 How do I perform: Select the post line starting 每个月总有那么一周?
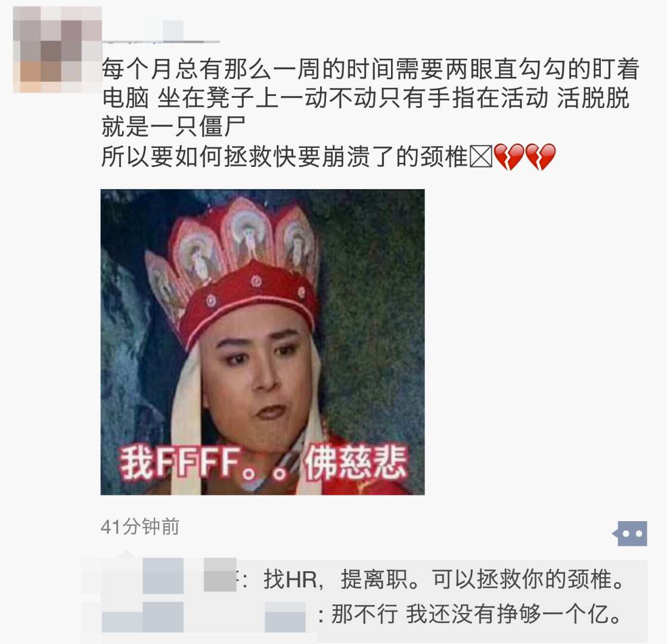tap(370, 69)
